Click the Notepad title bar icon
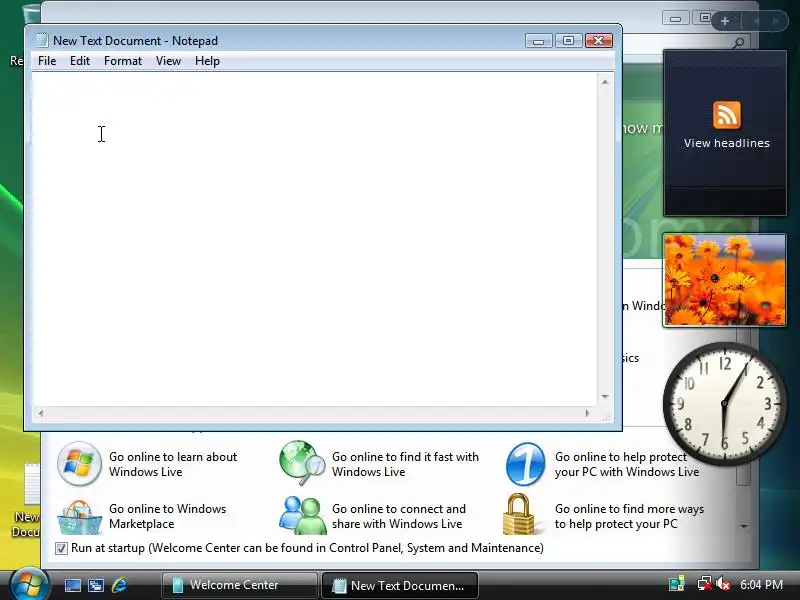 pyautogui.click(x=41, y=40)
